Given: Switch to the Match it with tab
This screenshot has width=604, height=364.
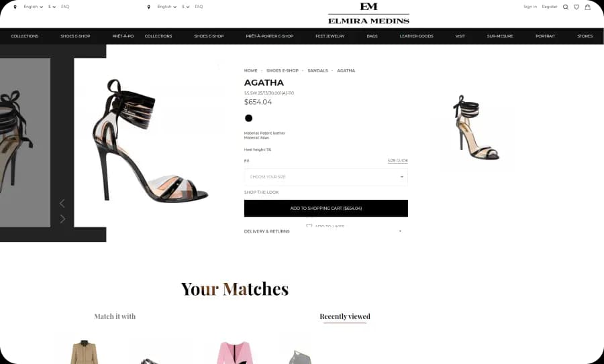Looking at the screenshot, I should coord(115,316).
